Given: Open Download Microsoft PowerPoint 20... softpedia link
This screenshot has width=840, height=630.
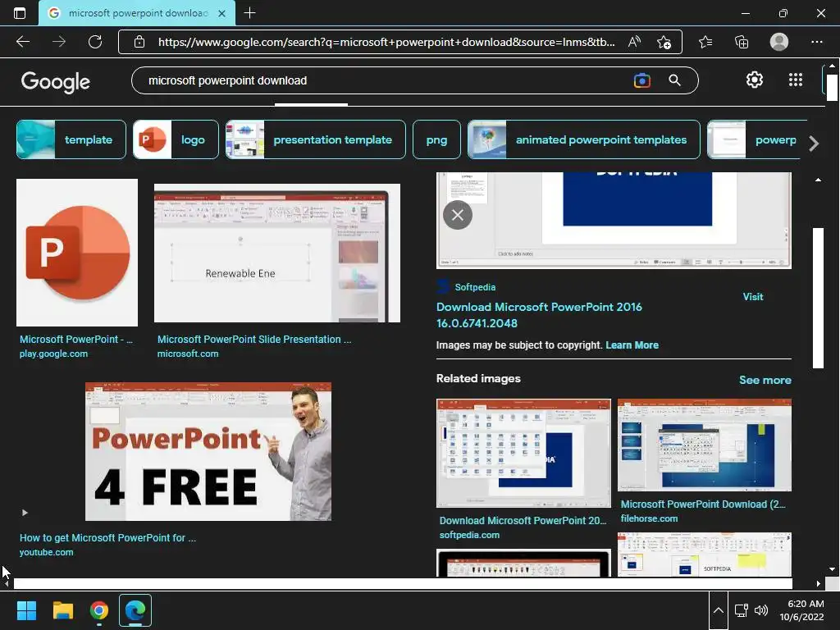Looking at the screenshot, I should tap(523, 520).
